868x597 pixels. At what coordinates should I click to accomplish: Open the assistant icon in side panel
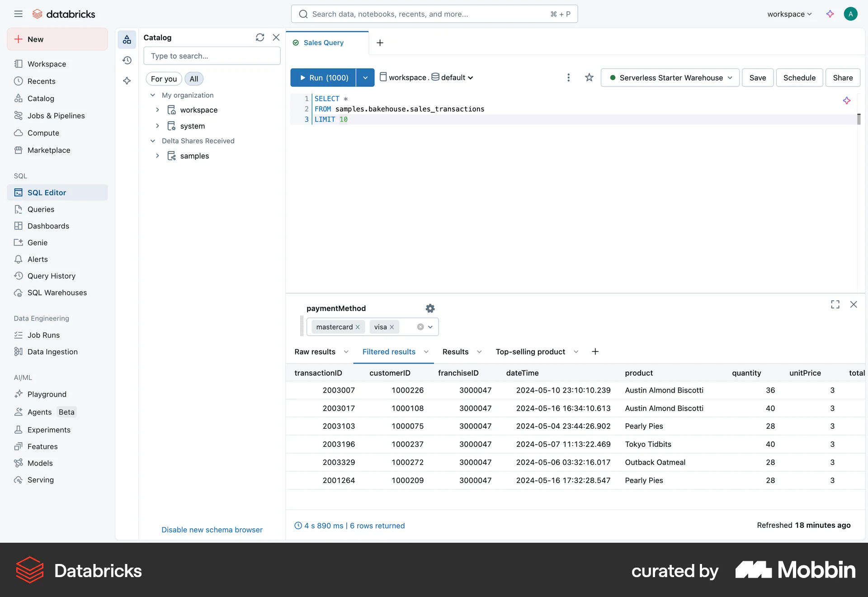[x=127, y=81]
